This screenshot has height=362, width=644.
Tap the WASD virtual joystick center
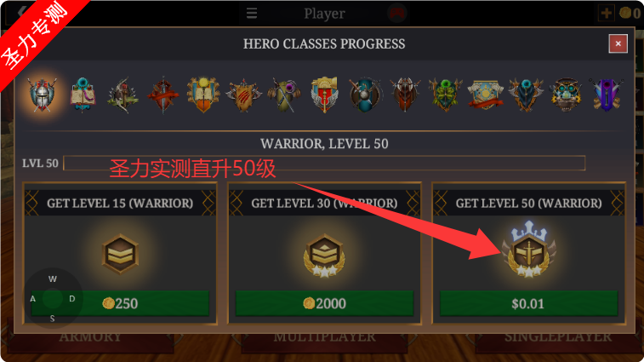[x=53, y=298]
